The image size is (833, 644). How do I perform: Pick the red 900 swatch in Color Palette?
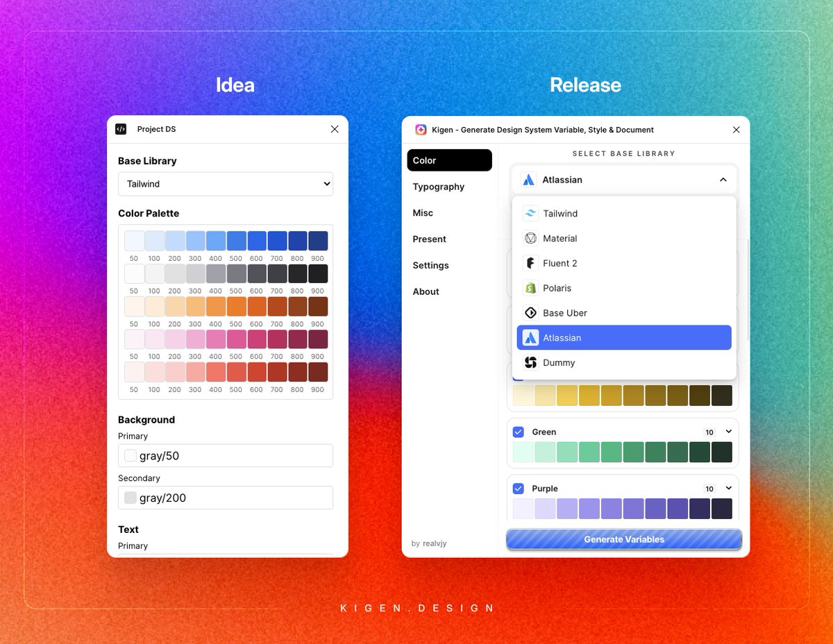[318, 371]
